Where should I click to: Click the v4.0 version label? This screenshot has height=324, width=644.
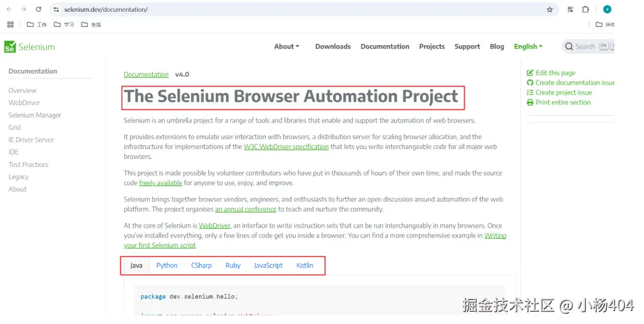click(x=182, y=74)
